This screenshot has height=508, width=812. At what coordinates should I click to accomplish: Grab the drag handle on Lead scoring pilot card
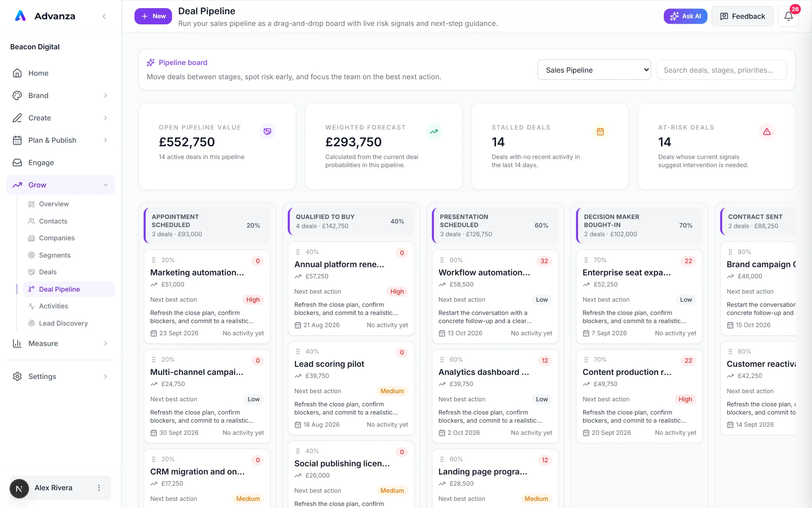(298, 352)
